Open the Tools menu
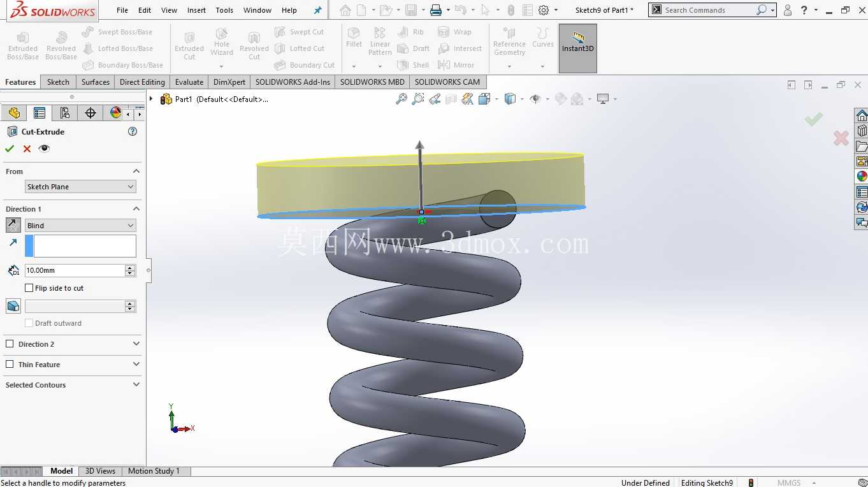The image size is (868, 487). click(x=224, y=10)
